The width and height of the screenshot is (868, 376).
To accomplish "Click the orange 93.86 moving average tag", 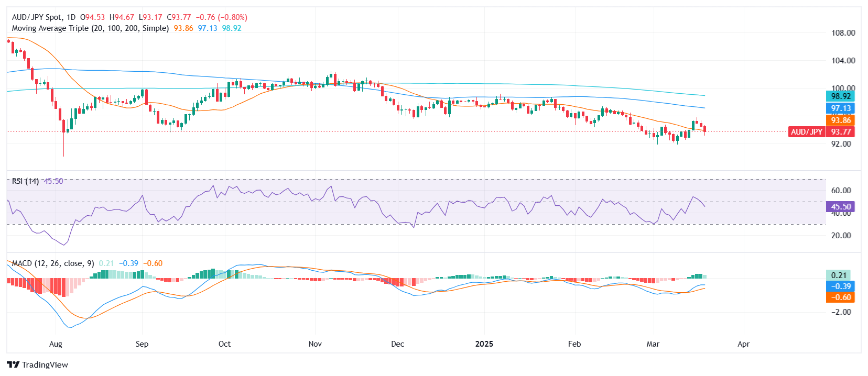I will [841, 120].
